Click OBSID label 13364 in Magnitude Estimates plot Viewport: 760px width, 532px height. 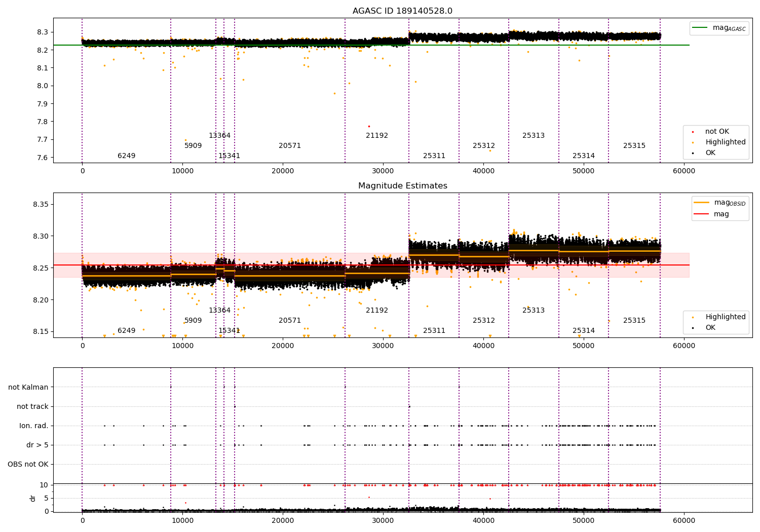(219, 311)
